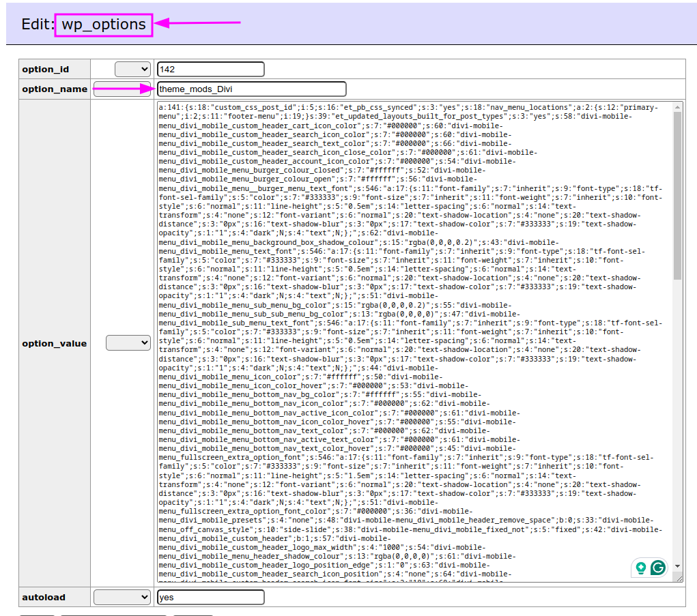Click inside the theme_mods_Divi name field

click(251, 89)
